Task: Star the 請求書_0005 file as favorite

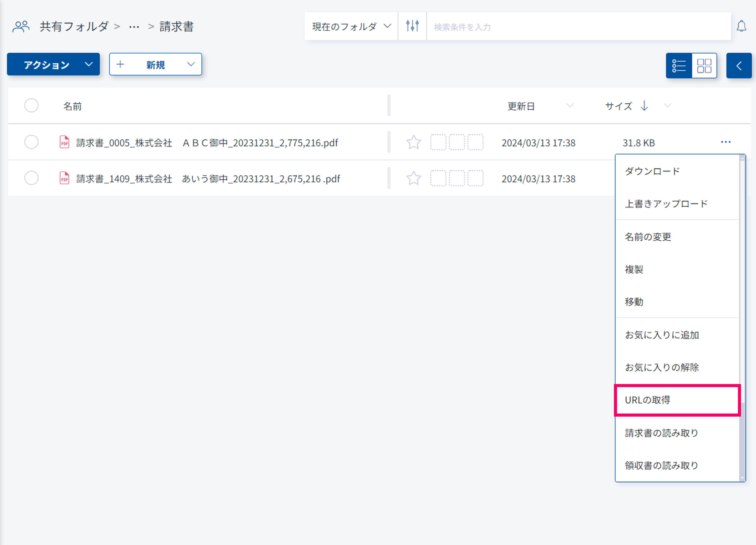Action: [x=413, y=142]
